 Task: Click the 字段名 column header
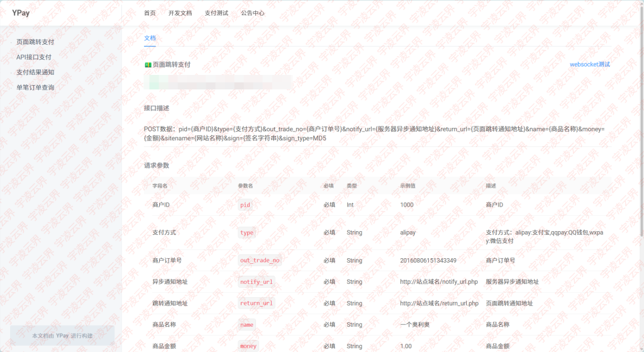(x=160, y=186)
